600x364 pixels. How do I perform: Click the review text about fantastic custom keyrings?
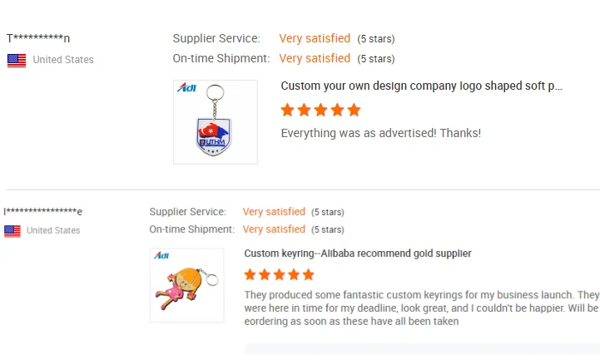pos(421,307)
